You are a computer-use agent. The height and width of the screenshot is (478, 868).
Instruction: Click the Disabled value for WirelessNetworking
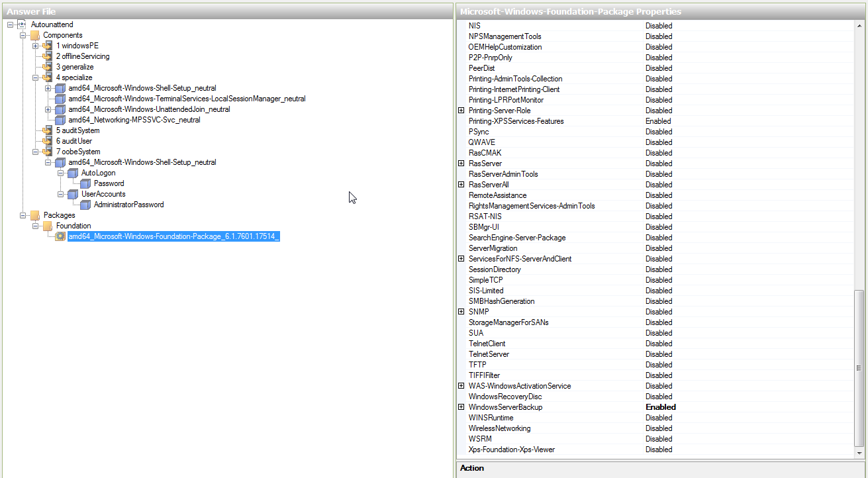coord(659,428)
